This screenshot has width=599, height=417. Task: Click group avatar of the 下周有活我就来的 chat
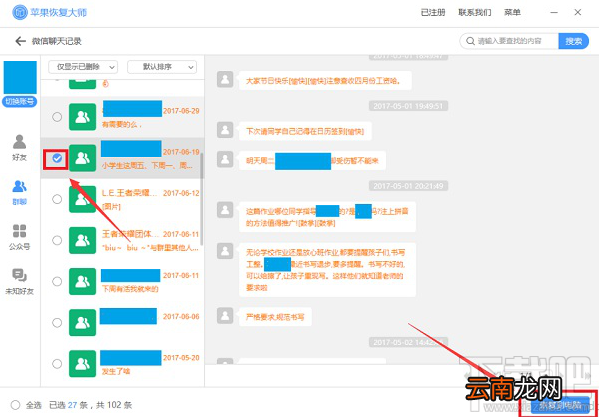(x=83, y=281)
